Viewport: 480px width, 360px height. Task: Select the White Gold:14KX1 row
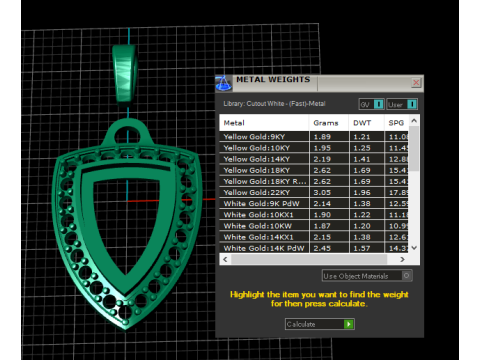(314, 237)
